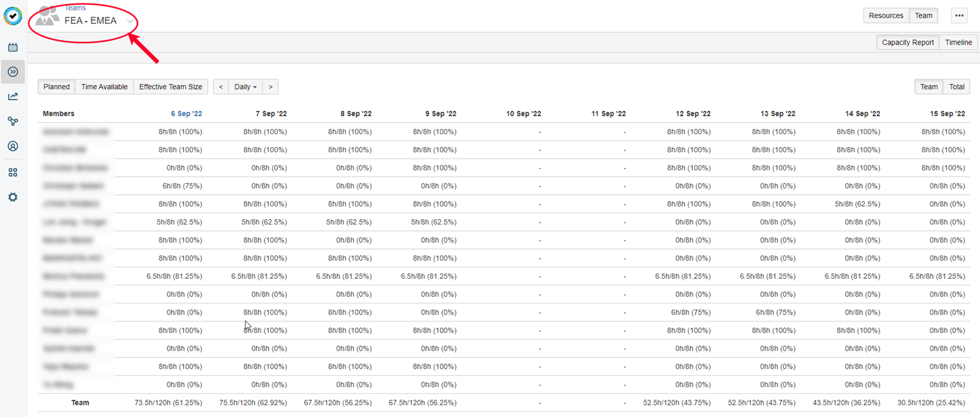Click the Resources button at the top
This screenshot has width=980, height=417.
tap(886, 15)
